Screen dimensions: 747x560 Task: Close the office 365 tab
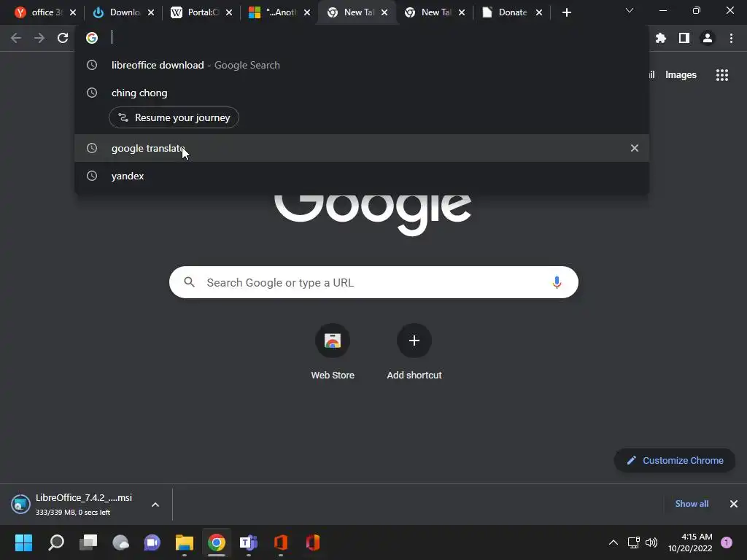coord(73,12)
